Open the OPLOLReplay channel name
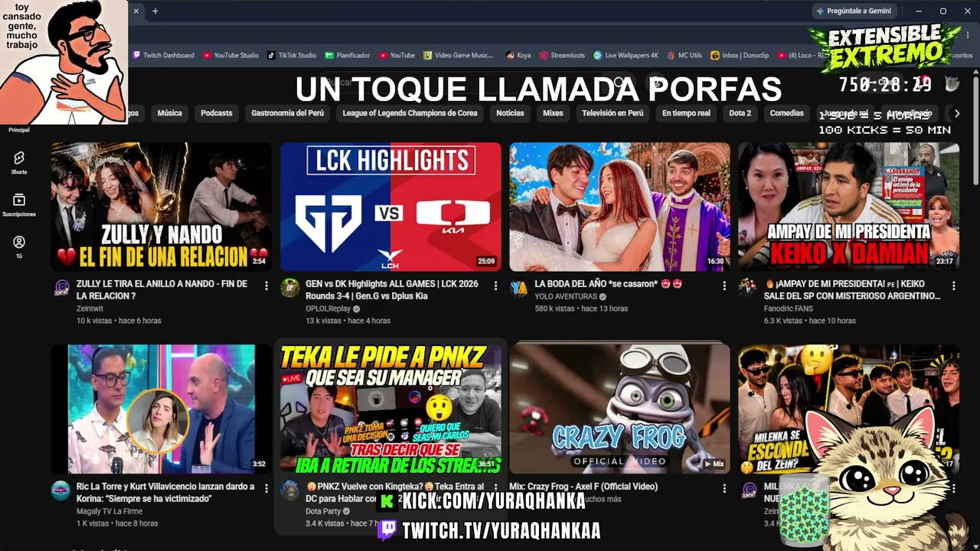The height and width of the screenshot is (551, 980). [x=328, y=308]
